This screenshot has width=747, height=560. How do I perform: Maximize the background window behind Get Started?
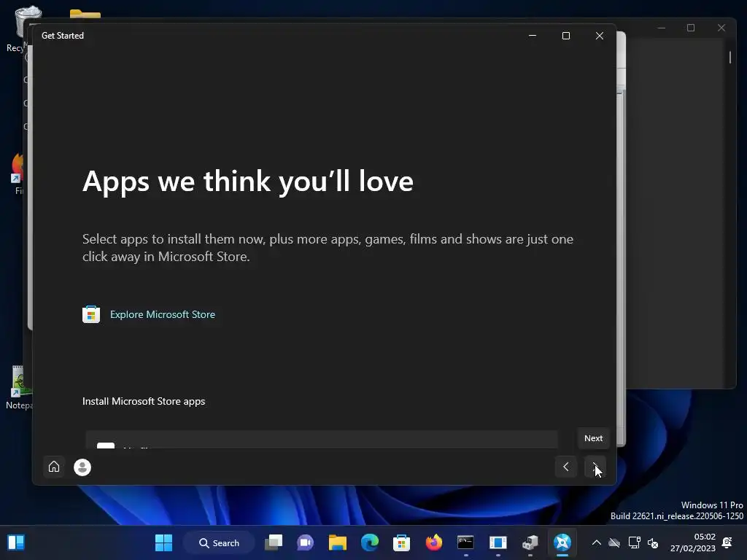pyautogui.click(x=691, y=28)
